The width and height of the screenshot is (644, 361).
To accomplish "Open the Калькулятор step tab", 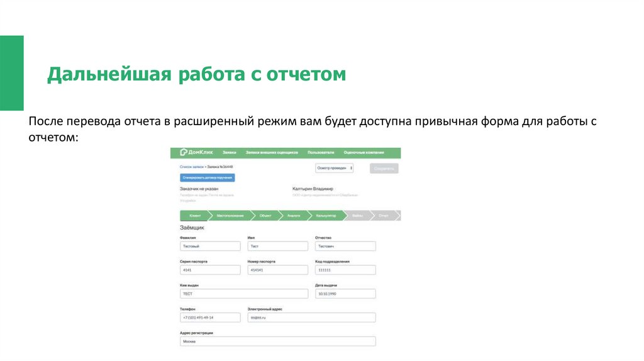I will pos(326,216).
